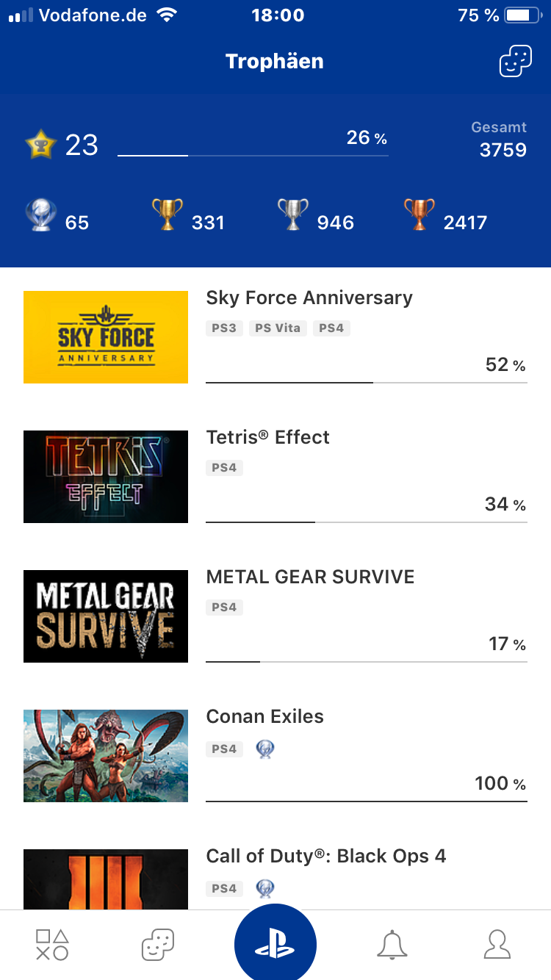Tap the trophy level star icon
The height and width of the screenshot is (980, 551).
click(40, 145)
